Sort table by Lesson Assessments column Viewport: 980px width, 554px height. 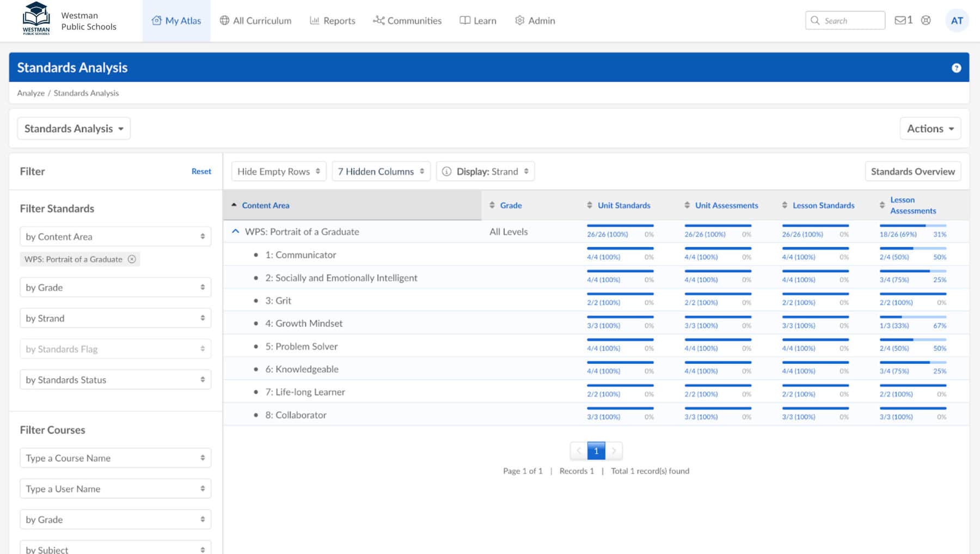(912, 205)
